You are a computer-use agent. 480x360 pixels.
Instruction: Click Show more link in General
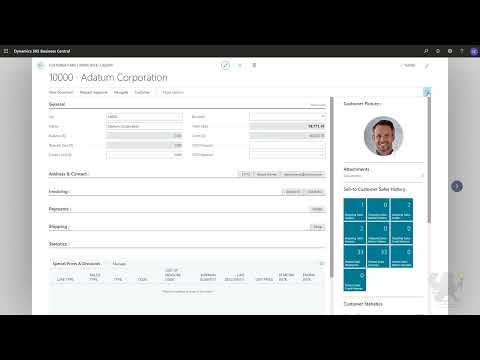[x=318, y=105]
